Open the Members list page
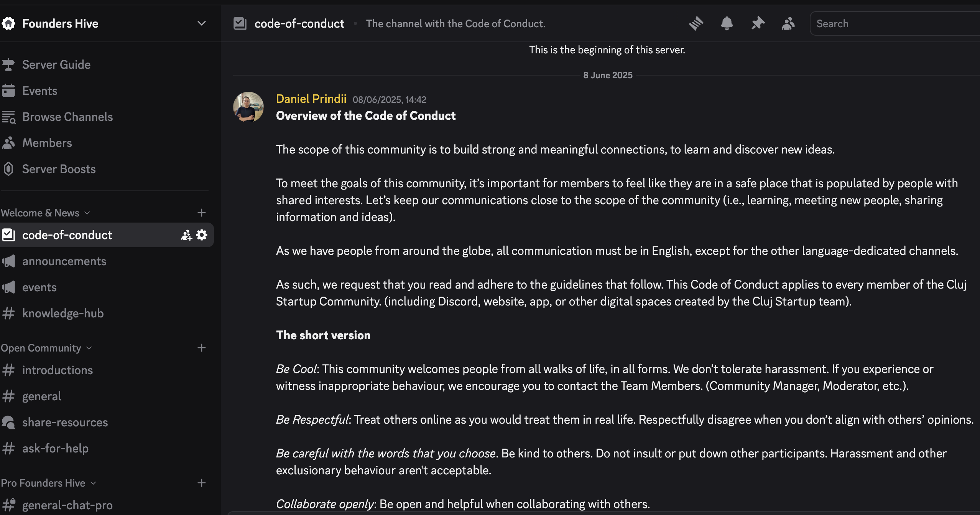Image resolution: width=980 pixels, height=515 pixels. click(47, 143)
